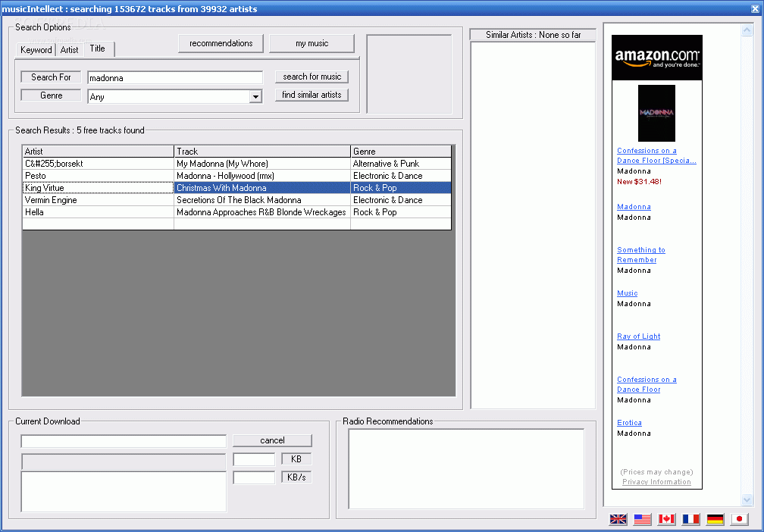Open the Madonna album link

tap(634, 207)
